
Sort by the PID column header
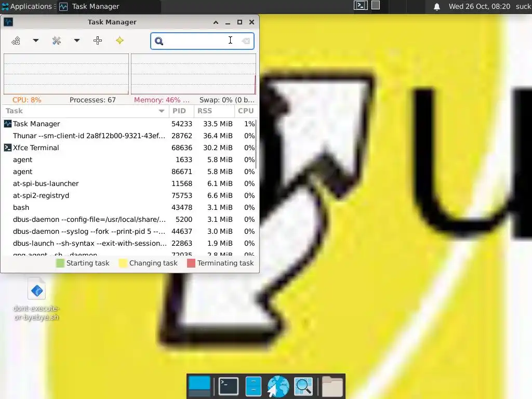[181, 111]
